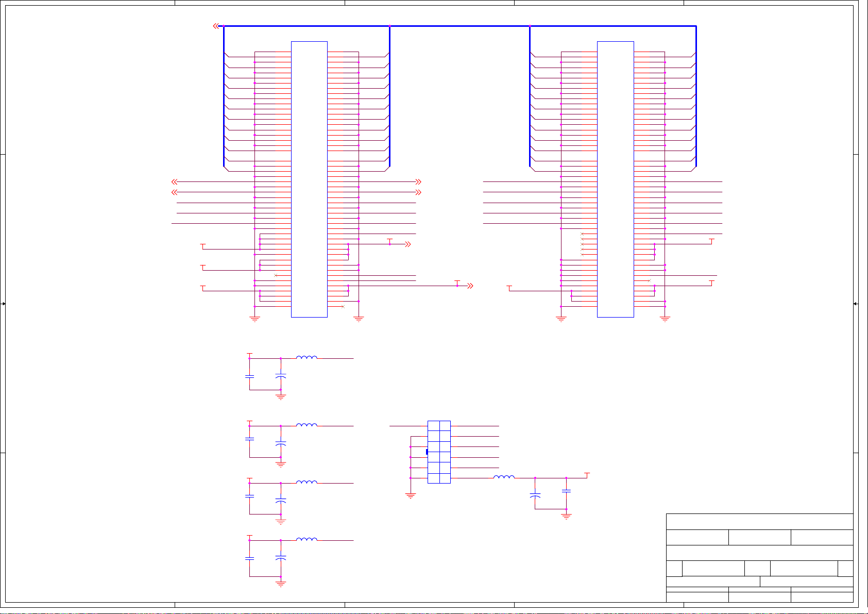Select the upper left-pointing off-page arrow on the left connector
The image size is (868, 614).
pyautogui.click(x=174, y=181)
